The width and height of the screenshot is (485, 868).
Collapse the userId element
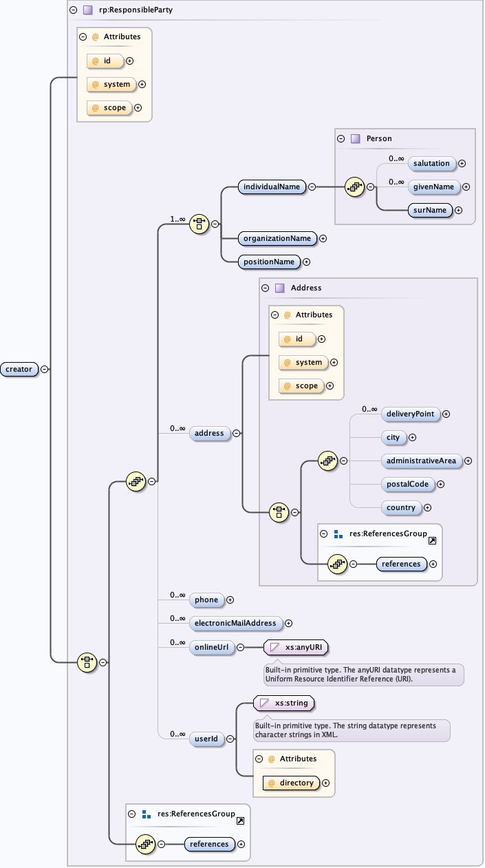(230, 739)
